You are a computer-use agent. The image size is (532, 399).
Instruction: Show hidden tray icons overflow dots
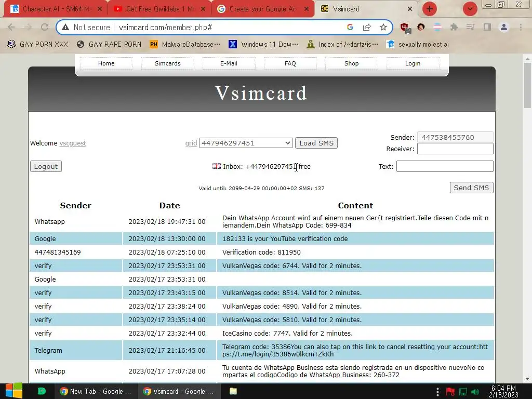(437, 391)
